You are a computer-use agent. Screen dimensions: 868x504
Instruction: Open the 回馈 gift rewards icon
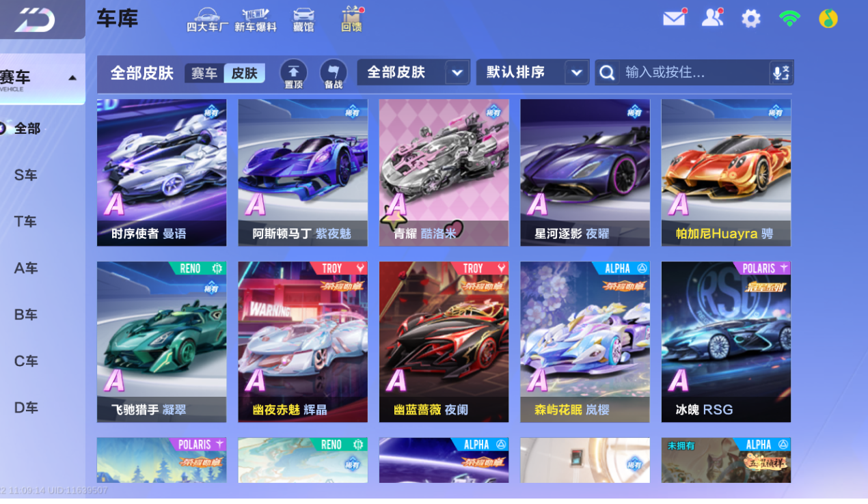coord(352,20)
